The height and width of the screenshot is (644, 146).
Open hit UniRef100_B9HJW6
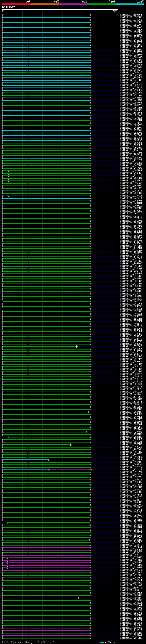click(131, 22)
